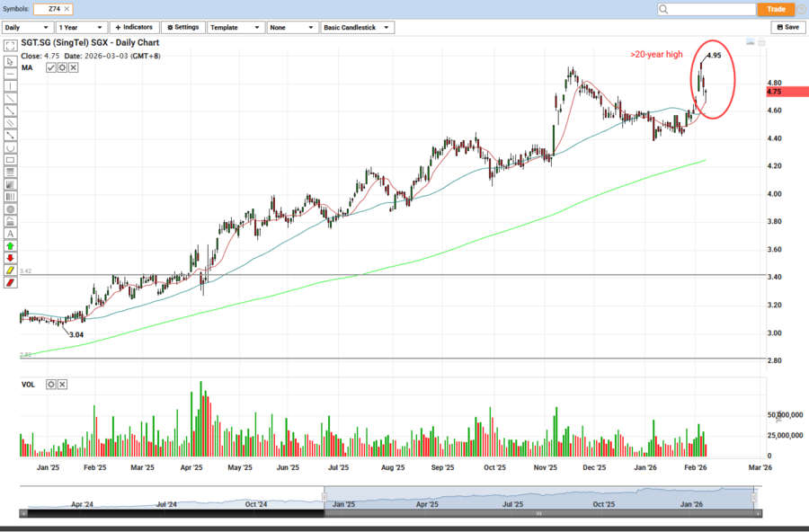Image resolution: width=809 pixels, height=532 pixels.
Task: Remove the VOL indicator panel
Action: [x=63, y=385]
